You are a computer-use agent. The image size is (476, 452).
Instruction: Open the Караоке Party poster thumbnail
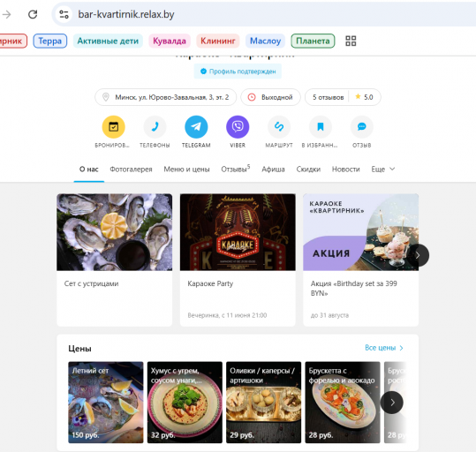coord(238,232)
